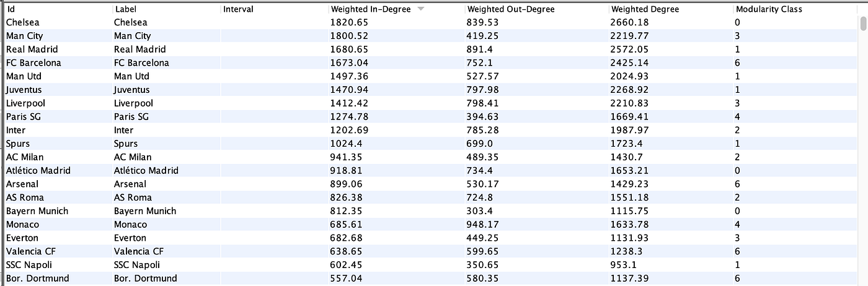Select weighted in-degree value 1470.94
Image resolution: width=868 pixels, height=286 pixels.
pos(350,90)
